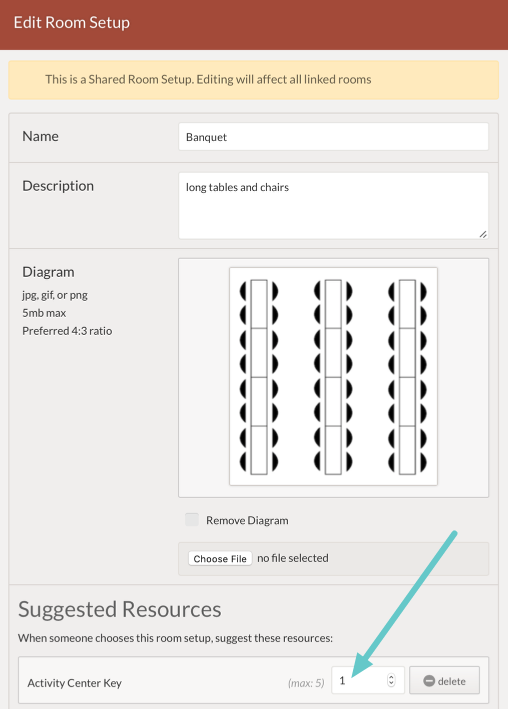Click the 'no file selected' text
The image size is (508, 709).
(293, 558)
